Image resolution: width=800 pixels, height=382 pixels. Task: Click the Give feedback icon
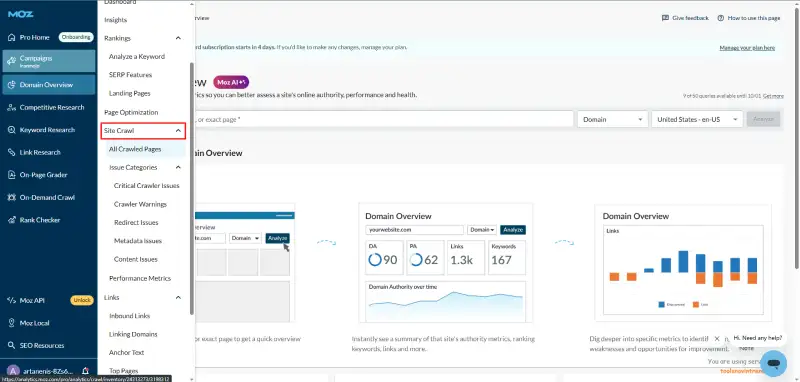point(665,18)
